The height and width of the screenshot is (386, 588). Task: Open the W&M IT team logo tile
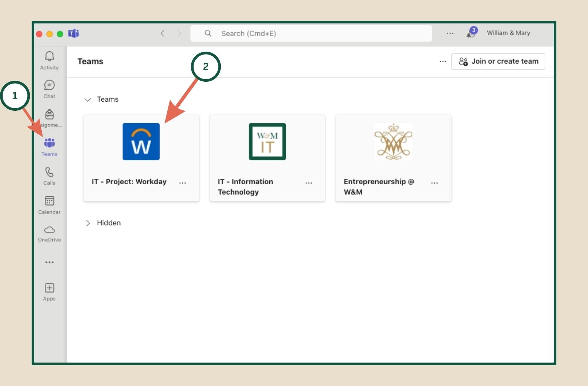point(267,142)
